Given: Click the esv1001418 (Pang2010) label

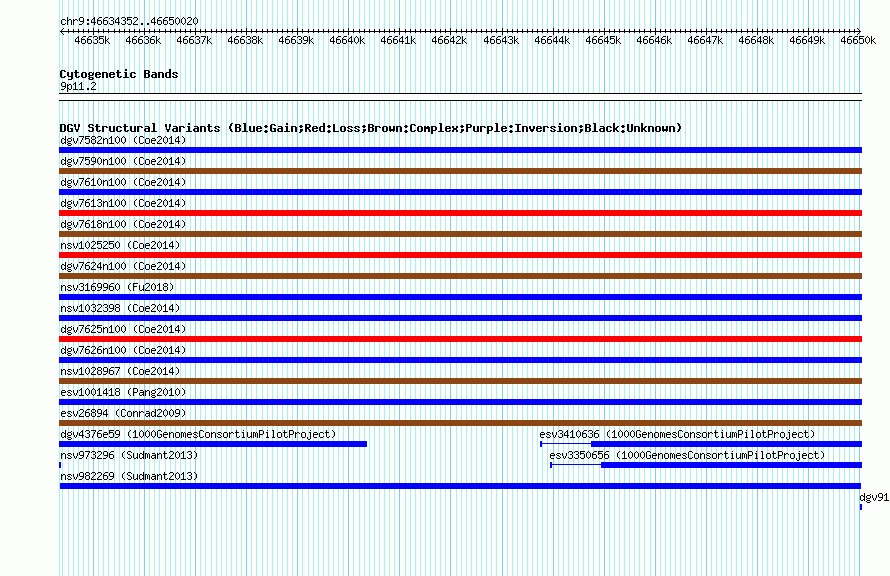Looking at the screenshot, I should click(x=123, y=392).
